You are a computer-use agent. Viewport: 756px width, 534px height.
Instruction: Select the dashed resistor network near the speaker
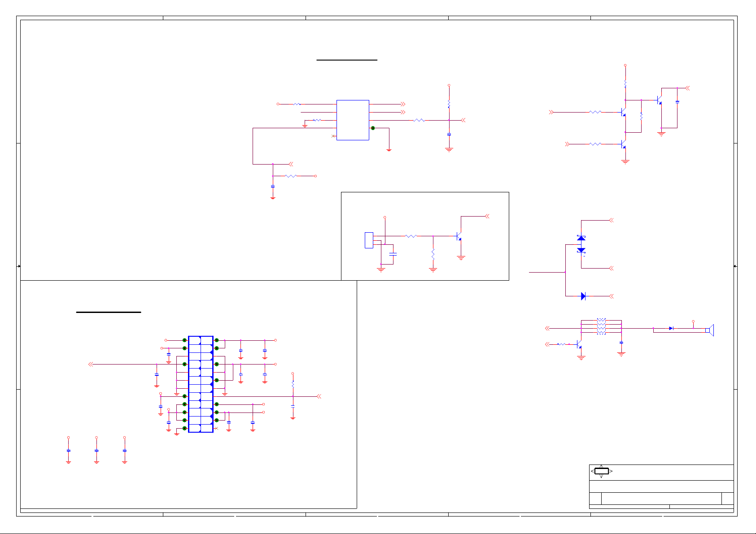click(601, 327)
